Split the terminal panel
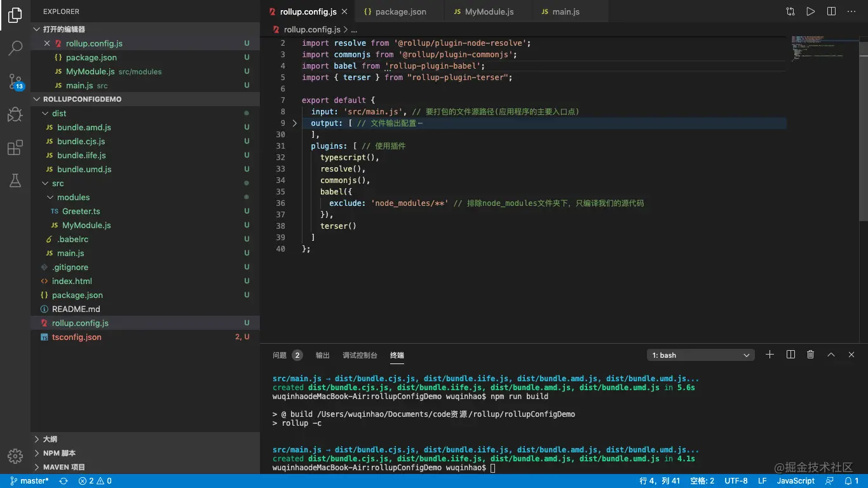This screenshot has height=488, width=868. click(790, 355)
